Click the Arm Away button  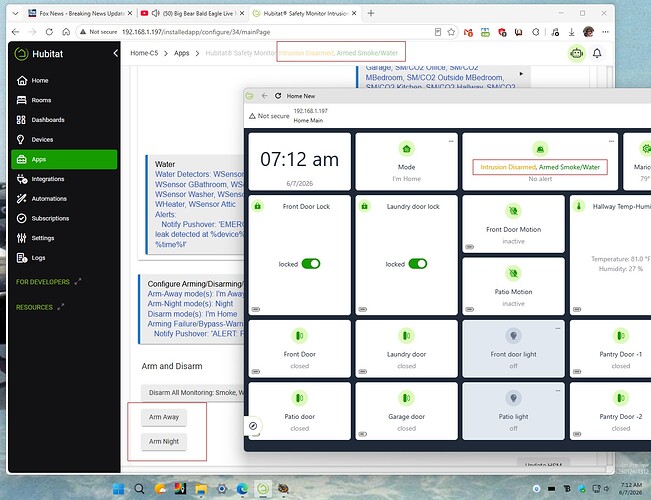[x=164, y=417]
